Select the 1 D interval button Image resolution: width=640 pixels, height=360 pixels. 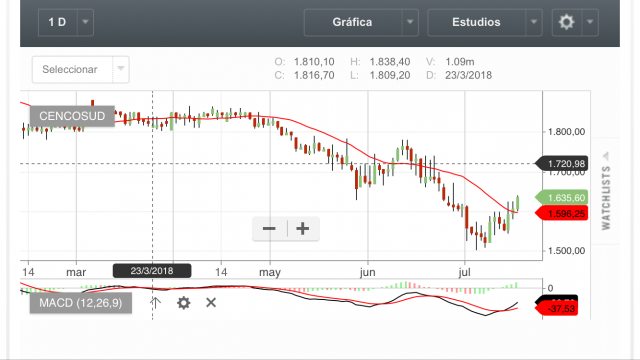pyautogui.click(x=58, y=22)
